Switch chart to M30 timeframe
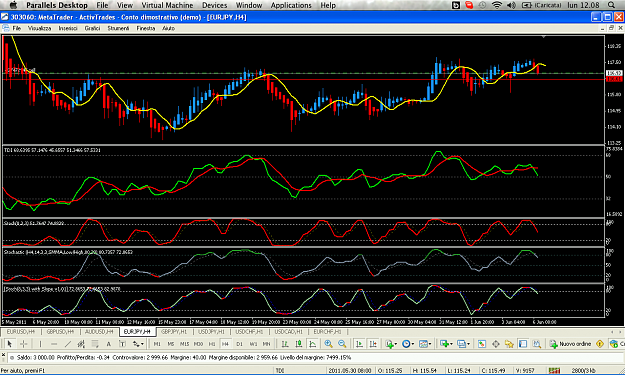 coord(198,344)
